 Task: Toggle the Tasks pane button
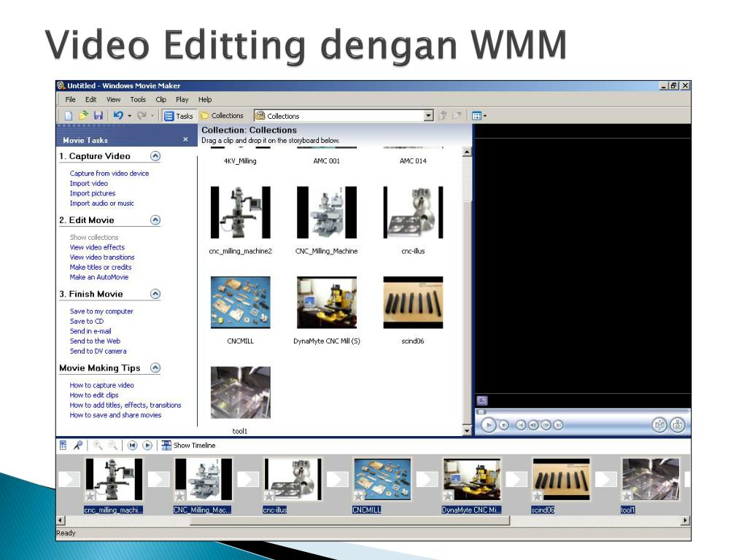(178, 116)
